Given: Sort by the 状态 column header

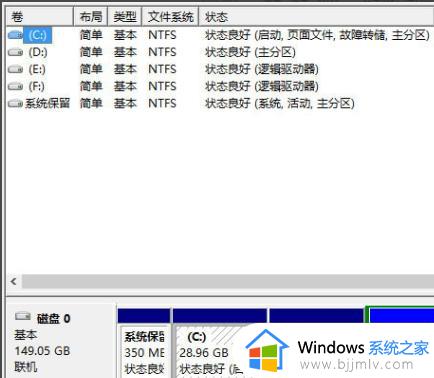Looking at the screenshot, I should 316,17.
